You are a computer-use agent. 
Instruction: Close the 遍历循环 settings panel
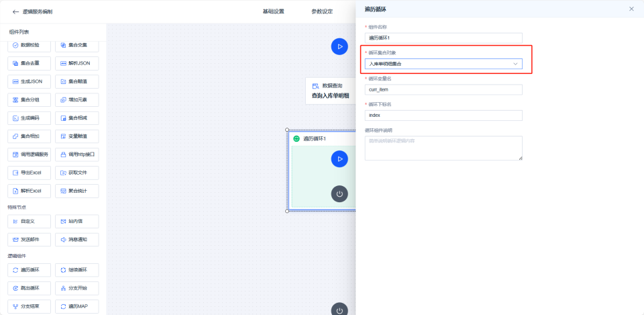[x=631, y=9]
